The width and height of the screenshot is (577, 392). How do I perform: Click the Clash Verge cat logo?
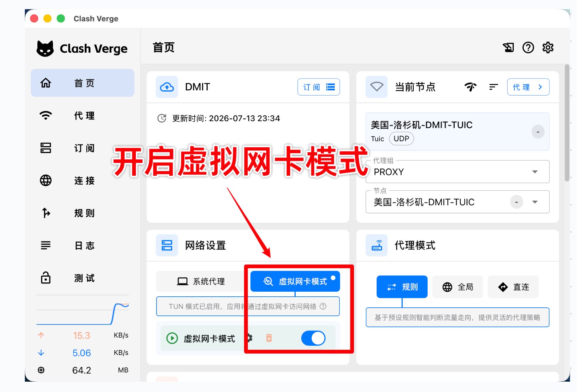(x=45, y=48)
